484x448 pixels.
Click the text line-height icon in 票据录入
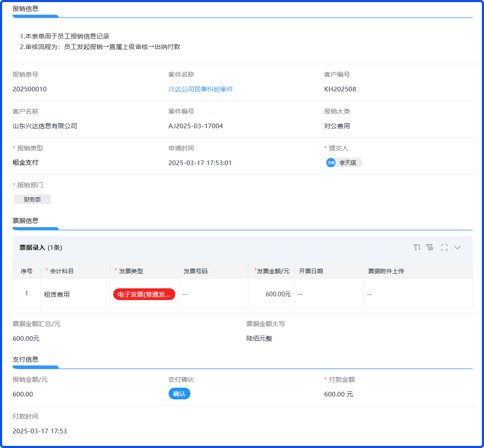pyautogui.click(x=416, y=247)
